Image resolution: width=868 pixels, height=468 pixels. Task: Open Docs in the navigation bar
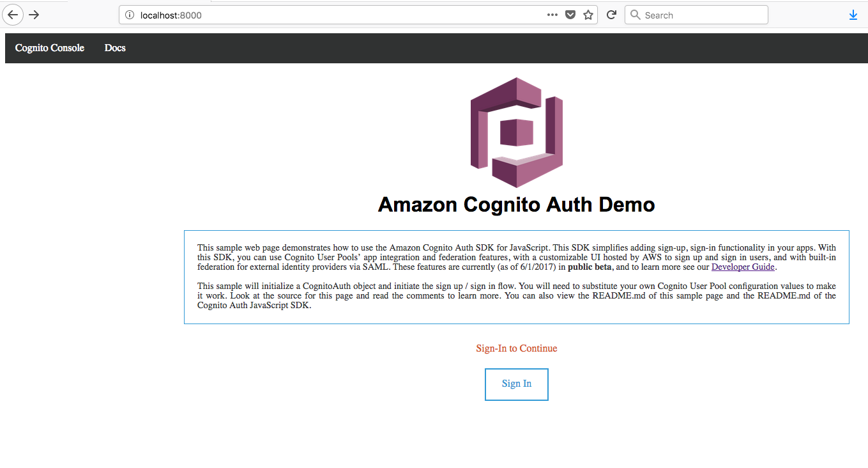115,48
